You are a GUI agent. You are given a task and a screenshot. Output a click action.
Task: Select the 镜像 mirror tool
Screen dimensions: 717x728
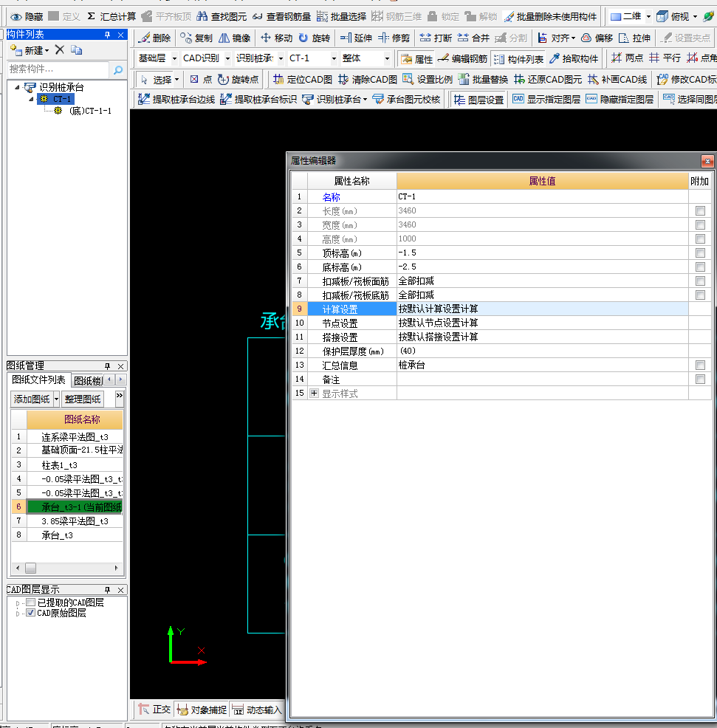point(235,38)
